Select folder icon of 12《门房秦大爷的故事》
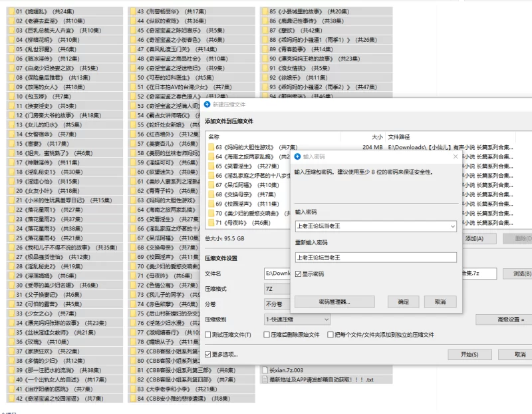Image resolution: width=532 pixels, height=414 pixels. [x=11, y=115]
